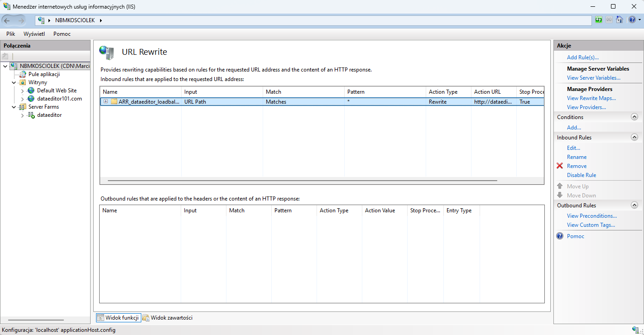Collapse the Witryny tree node
The width and height of the screenshot is (644, 335).
(x=14, y=82)
